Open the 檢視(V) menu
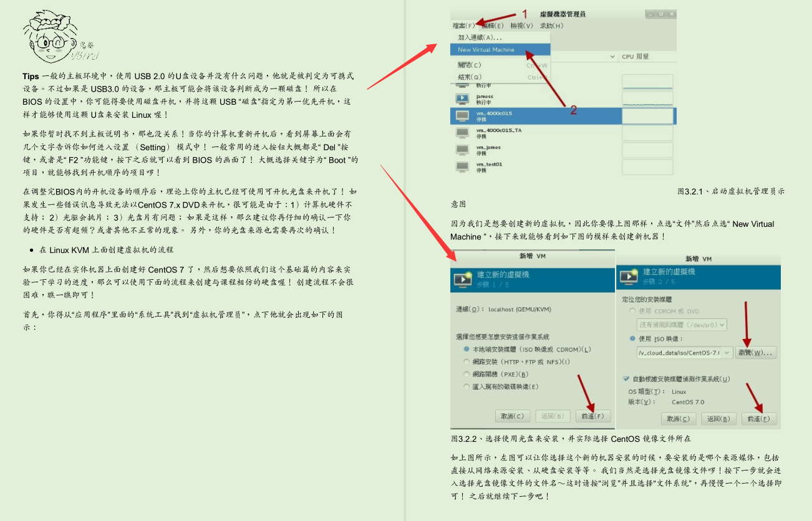 (521, 26)
